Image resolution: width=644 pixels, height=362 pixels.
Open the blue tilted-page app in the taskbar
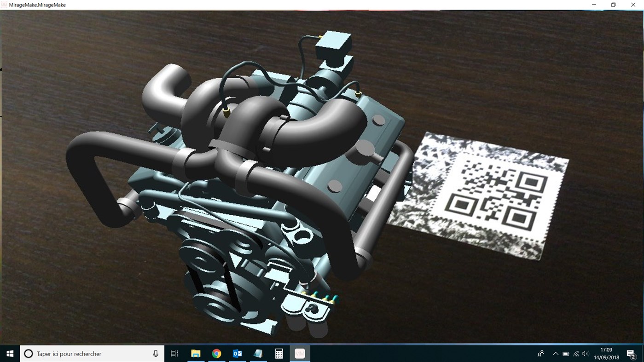(258, 354)
